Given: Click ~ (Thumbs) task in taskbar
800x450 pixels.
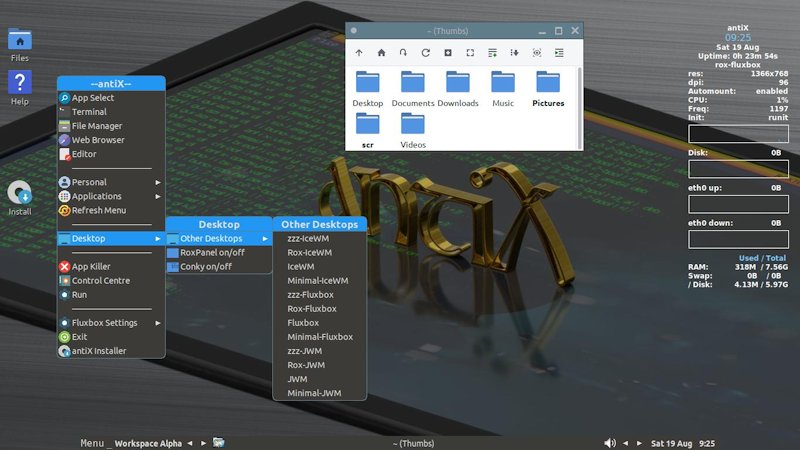Looking at the screenshot, I should coord(413,443).
